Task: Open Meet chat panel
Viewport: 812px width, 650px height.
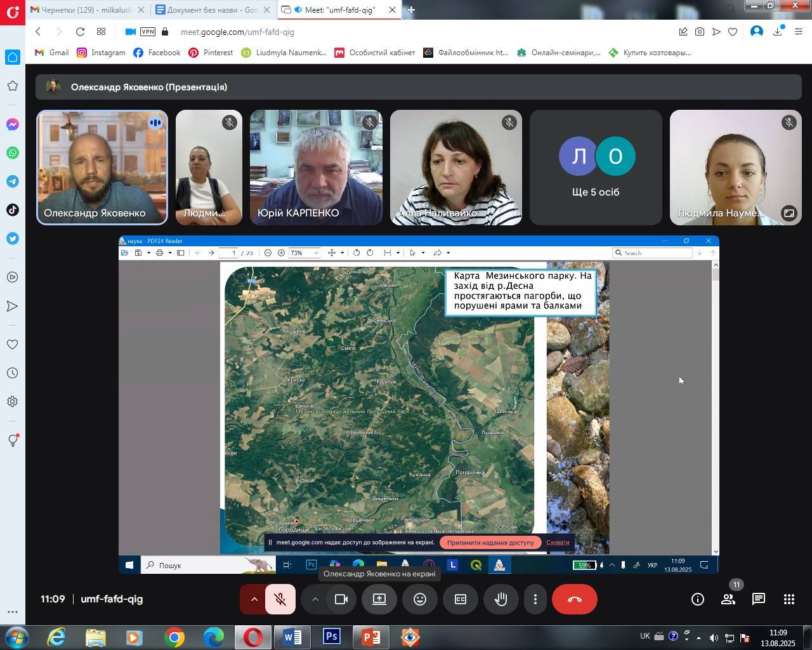Action: (759, 599)
